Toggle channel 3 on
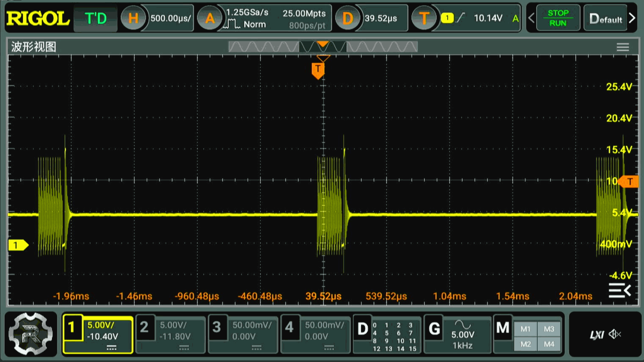 pos(217,327)
